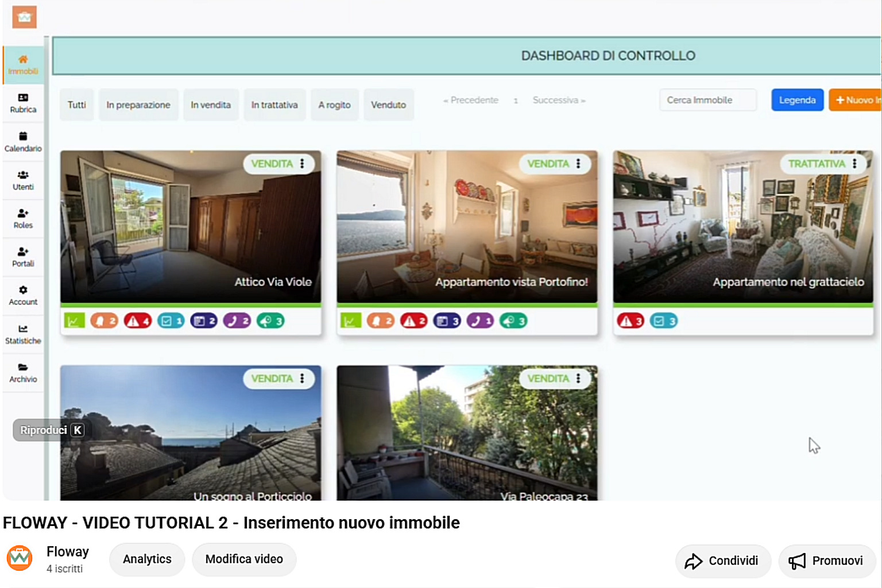
Task: Click the Promuovi button
Action: (827, 561)
